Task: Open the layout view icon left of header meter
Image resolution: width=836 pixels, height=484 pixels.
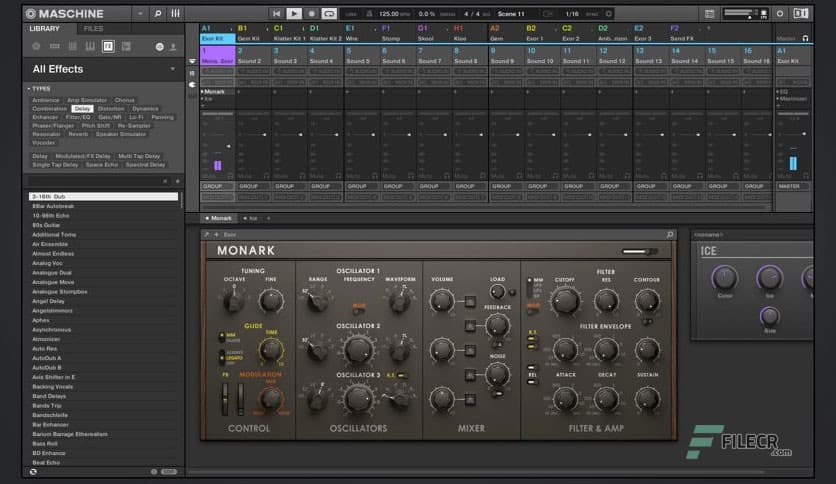Action: pos(709,14)
